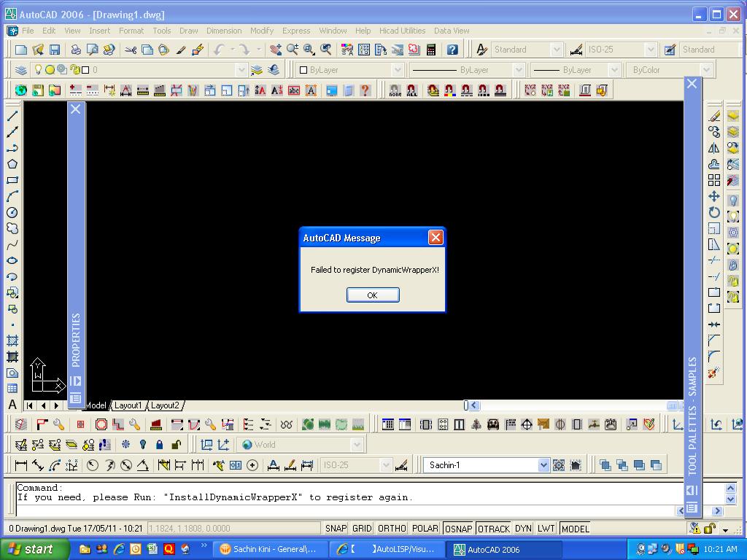The width and height of the screenshot is (747, 560).
Task: Toggle LWT lineweight display
Action: [x=546, y=529]
